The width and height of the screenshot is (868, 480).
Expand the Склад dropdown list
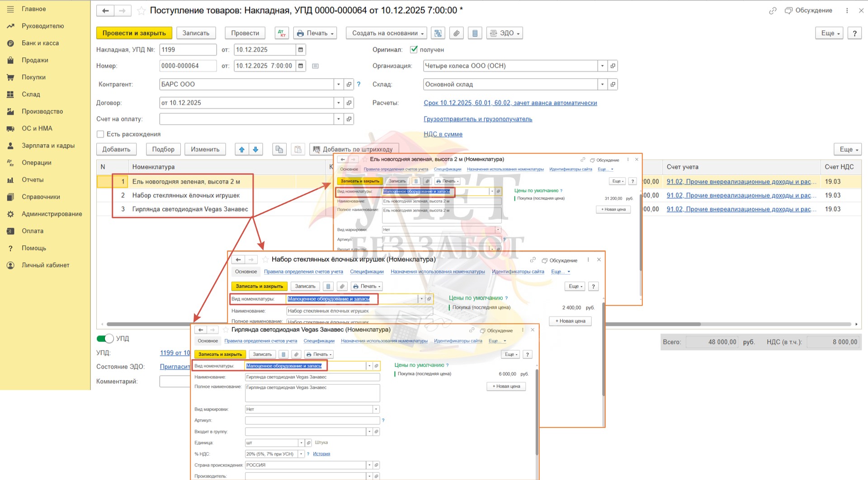click(x=602, y=85)
